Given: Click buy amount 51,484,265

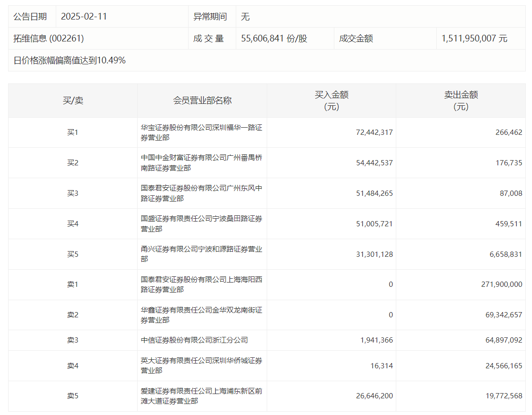Looking at the screenshot, I should click(374, 193).
